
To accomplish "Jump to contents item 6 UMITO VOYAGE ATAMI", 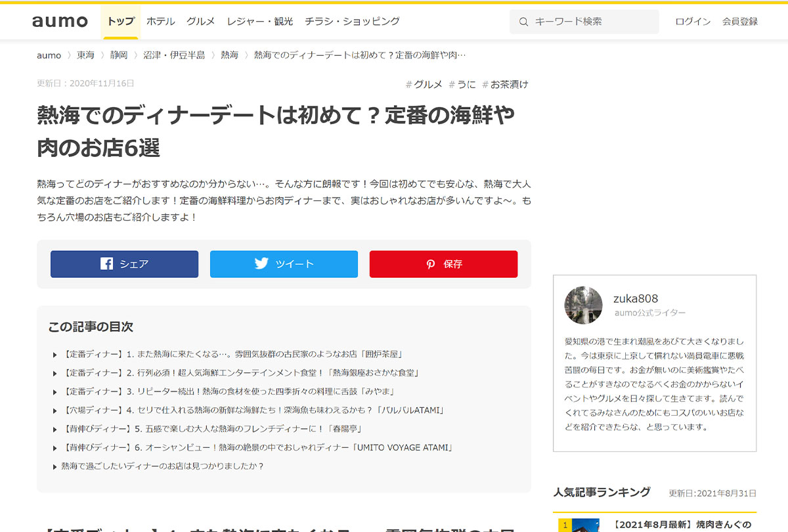I will [257, 448].
